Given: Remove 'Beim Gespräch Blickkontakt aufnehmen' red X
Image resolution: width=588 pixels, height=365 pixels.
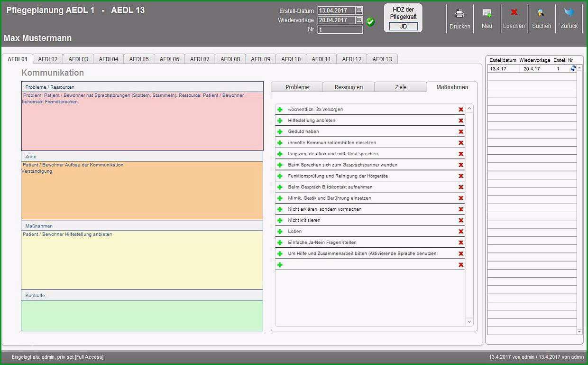Looking at the screenshot, I should tap(461, 187).
